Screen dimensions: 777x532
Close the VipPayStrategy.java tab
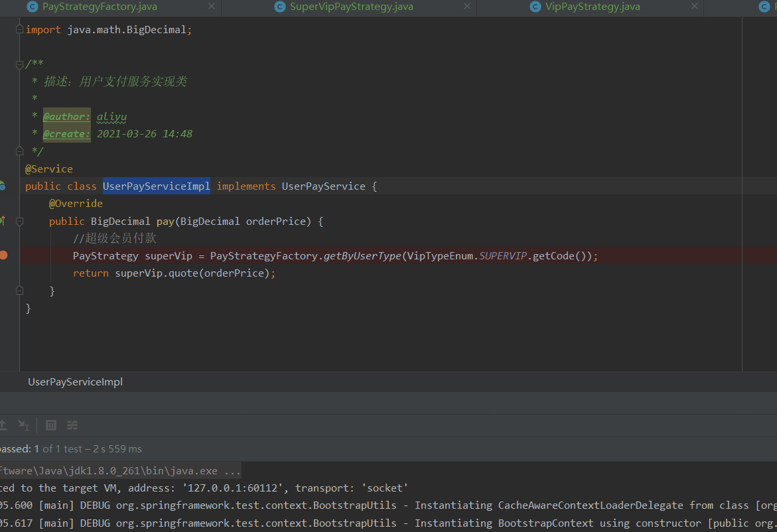coord(694,6)
